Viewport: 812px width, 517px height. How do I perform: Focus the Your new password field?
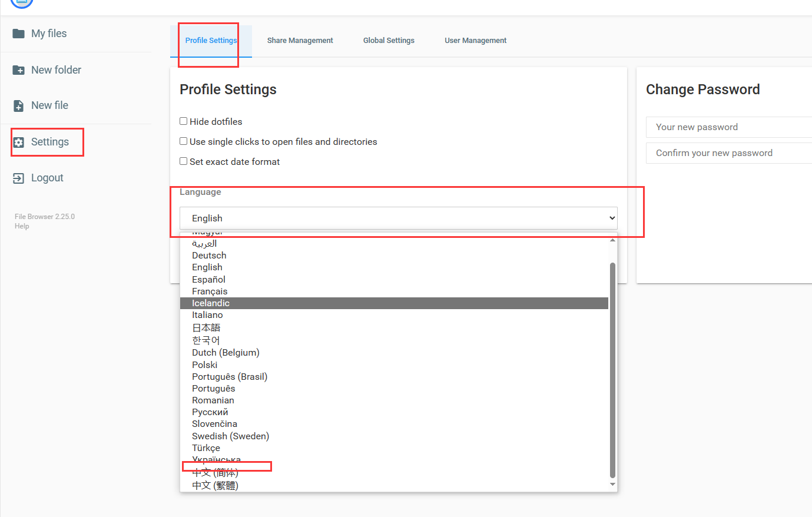click(729, 127)
